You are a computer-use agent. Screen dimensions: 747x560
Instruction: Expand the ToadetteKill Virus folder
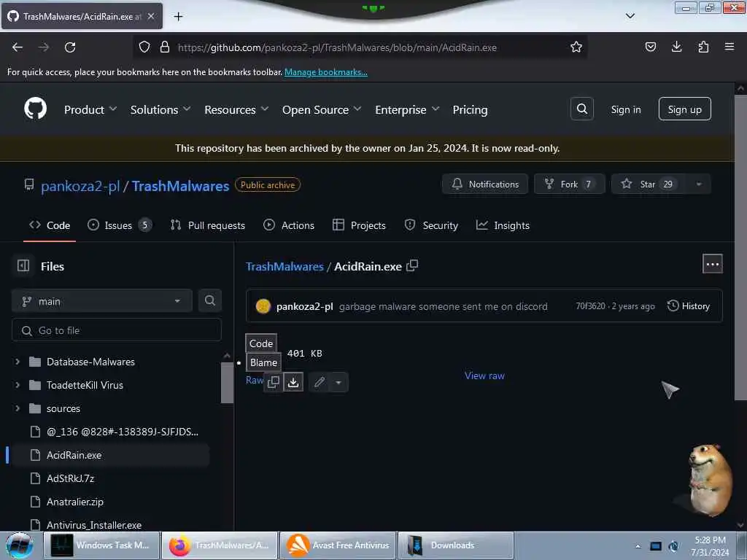pyautogui.click(x=18, y=385)
